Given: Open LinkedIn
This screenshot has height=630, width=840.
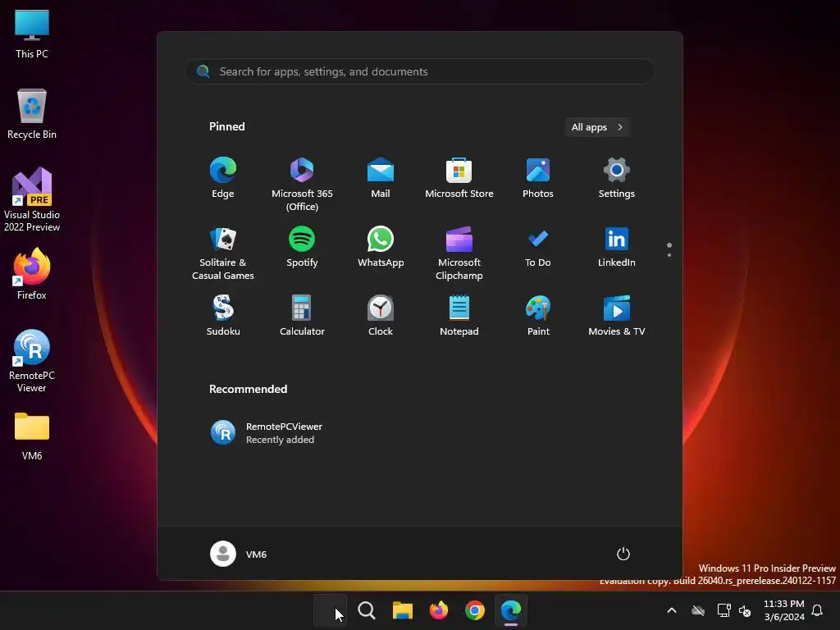Looking at the screenshot, I should tap(617, 248).
